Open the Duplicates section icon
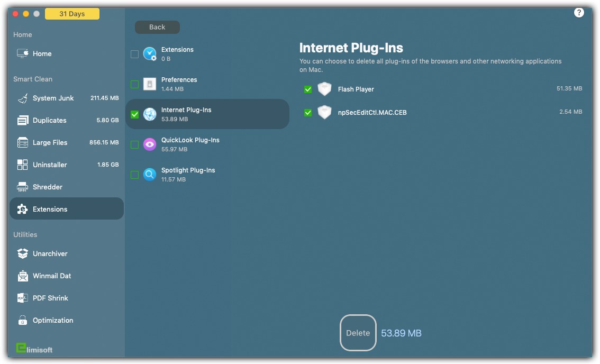Viewport: 600px width, 364px height. point(23,121)
